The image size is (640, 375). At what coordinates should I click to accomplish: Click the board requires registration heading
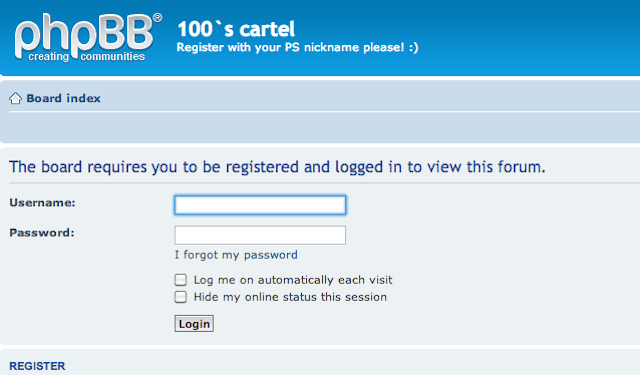(x=277, y=167)
